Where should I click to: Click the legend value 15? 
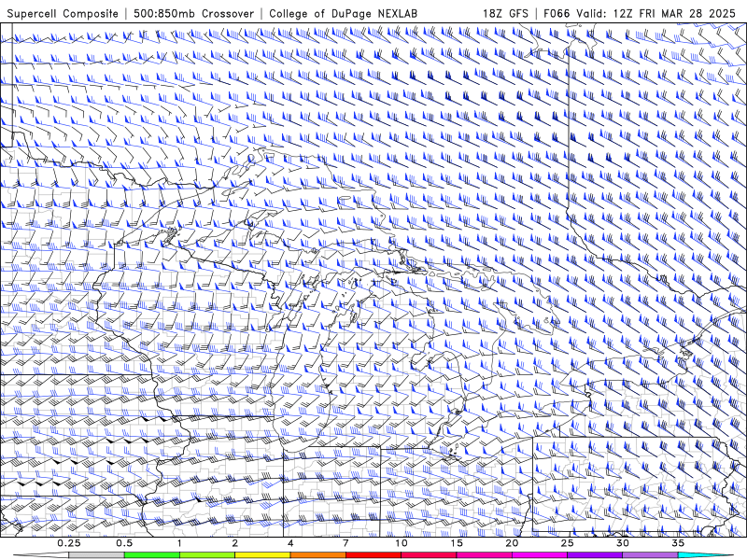457,543
